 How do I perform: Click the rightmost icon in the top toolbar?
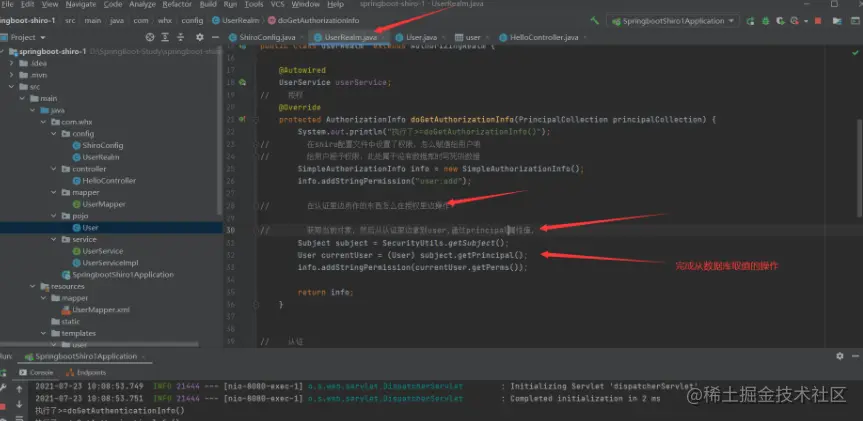(853, 21)
